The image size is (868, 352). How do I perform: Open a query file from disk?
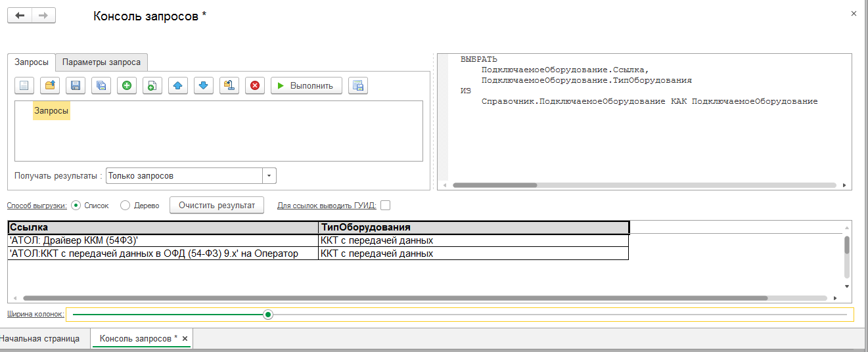point(50,85)
